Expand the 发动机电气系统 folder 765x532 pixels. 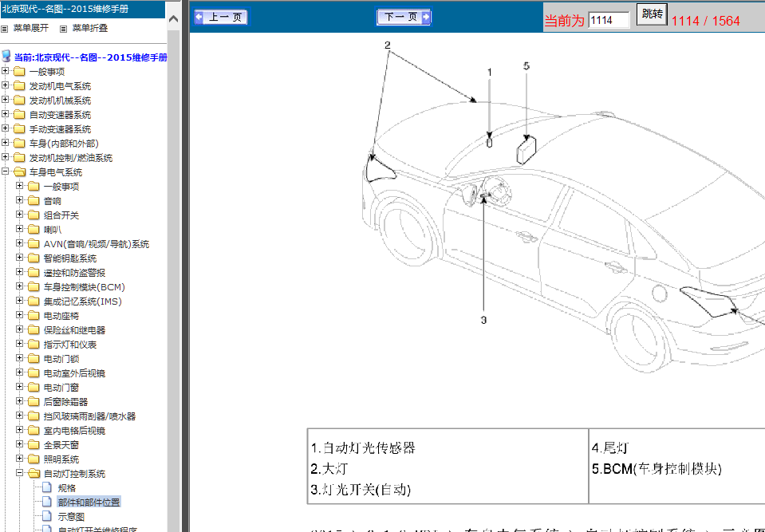6,85
